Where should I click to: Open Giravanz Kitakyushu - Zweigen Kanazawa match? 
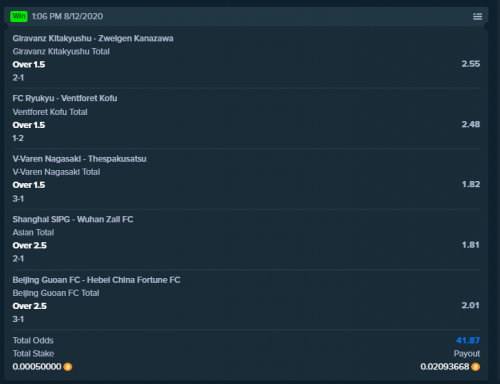[93, 38]
